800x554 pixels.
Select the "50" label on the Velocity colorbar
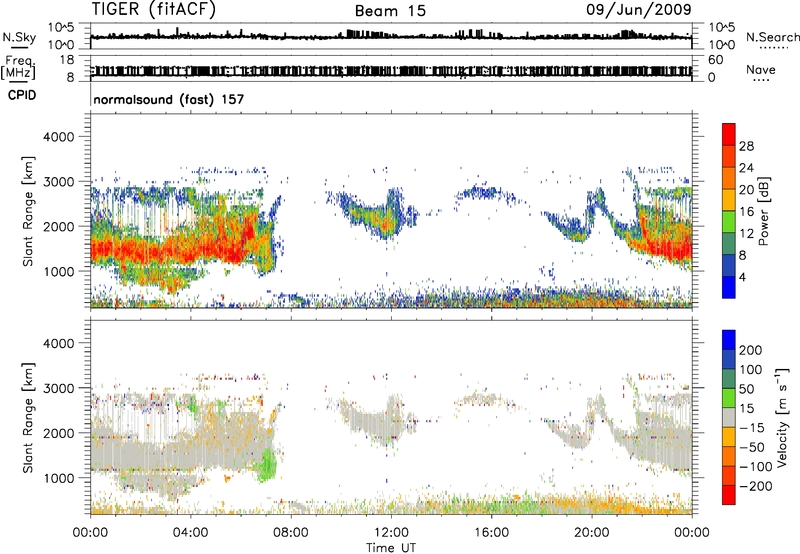(x=746, y=389)
